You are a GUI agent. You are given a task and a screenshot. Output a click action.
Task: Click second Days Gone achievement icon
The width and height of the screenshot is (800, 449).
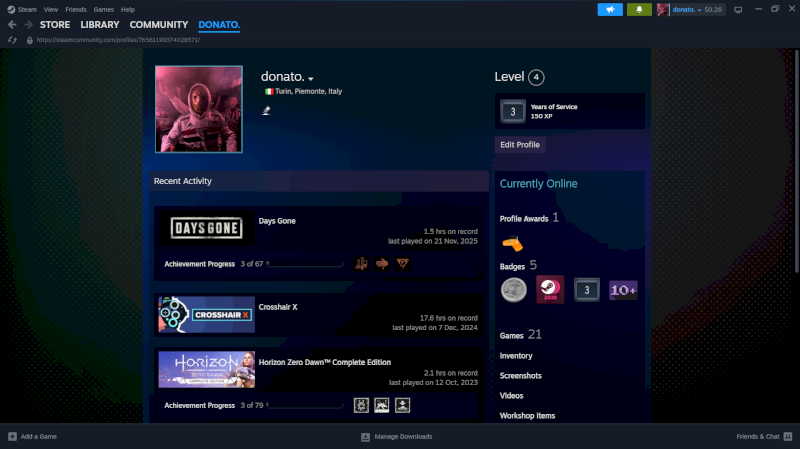tap(382, 264)
